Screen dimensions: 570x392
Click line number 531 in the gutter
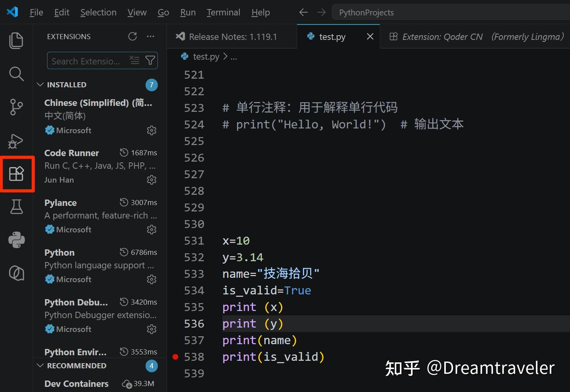coord(194,241)
